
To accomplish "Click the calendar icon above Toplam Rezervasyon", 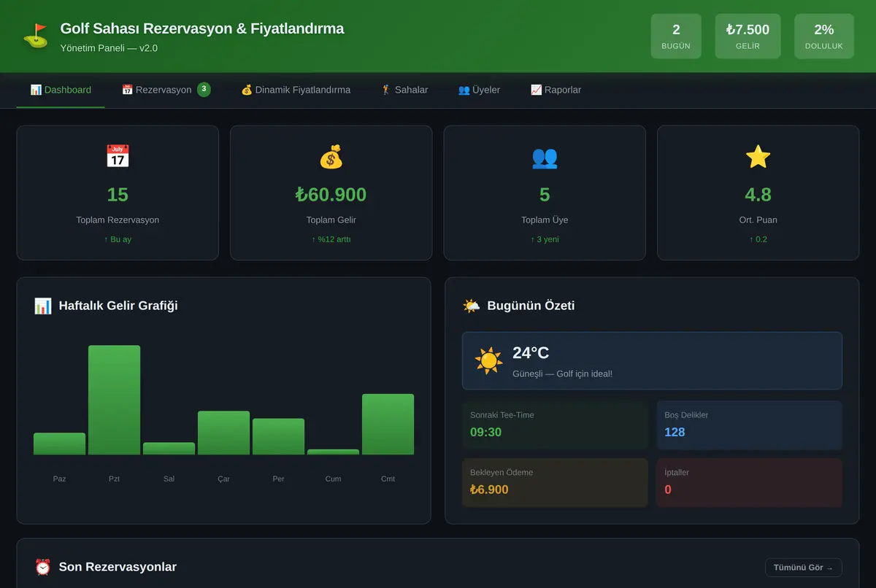I will (118, 157).
